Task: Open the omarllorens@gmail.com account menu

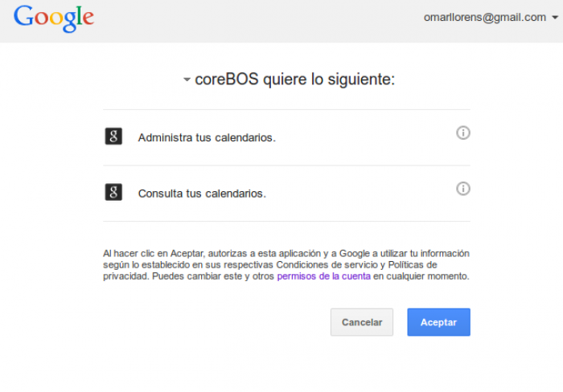Action: tap(485, 17)
